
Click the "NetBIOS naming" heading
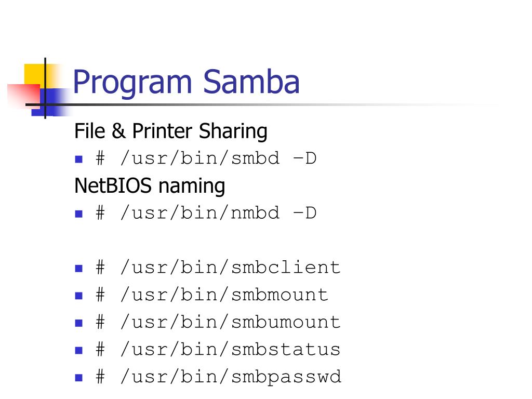coord(150,185)
